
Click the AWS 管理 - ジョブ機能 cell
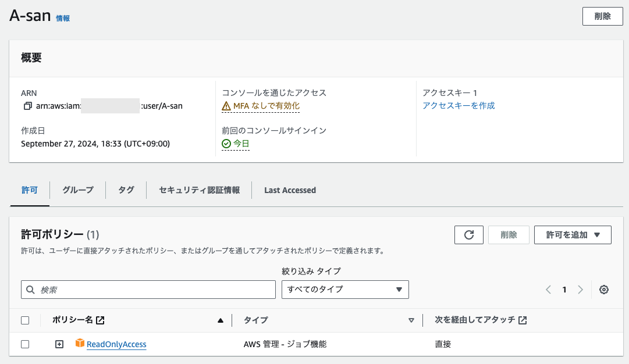click(285, 344)
